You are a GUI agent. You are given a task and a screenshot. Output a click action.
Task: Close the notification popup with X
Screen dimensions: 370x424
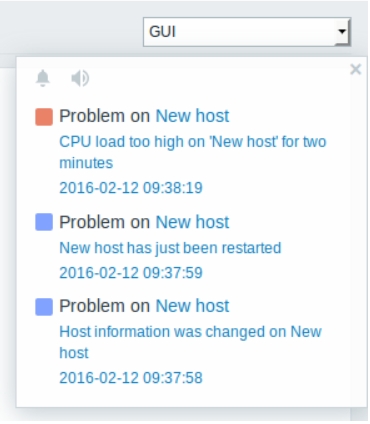pyautogui.click(x=356, y=70)
